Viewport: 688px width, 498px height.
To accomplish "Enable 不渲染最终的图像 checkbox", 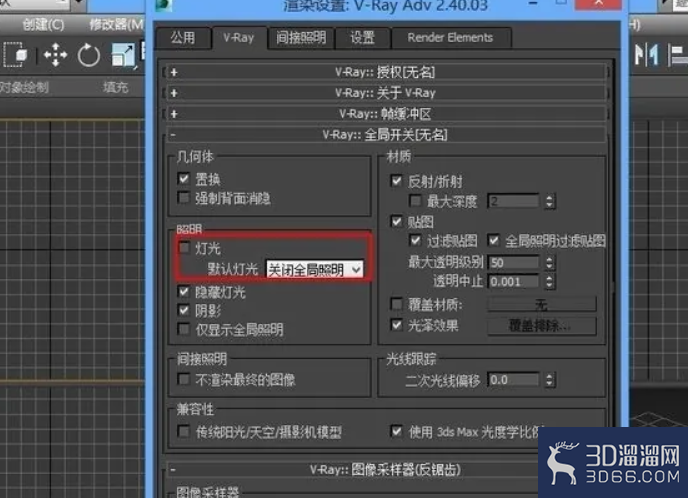I will pyautogui.click(x=184, y=379).
